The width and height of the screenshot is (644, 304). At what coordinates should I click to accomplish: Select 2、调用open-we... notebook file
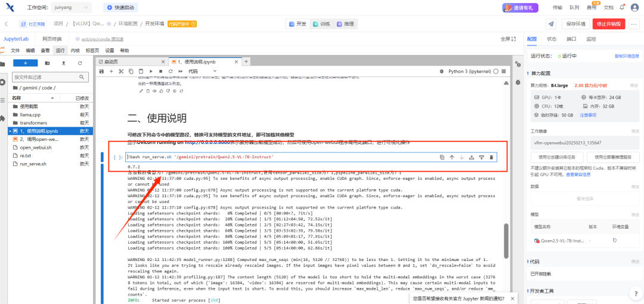(x=51, y=139)
